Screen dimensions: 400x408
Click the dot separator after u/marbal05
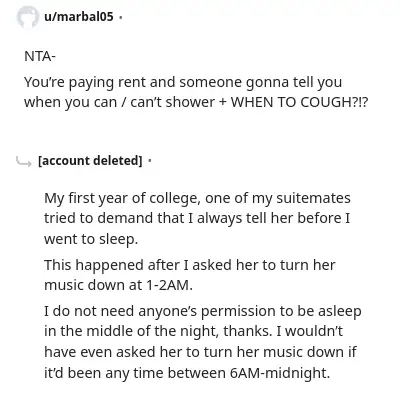(120, 17)
